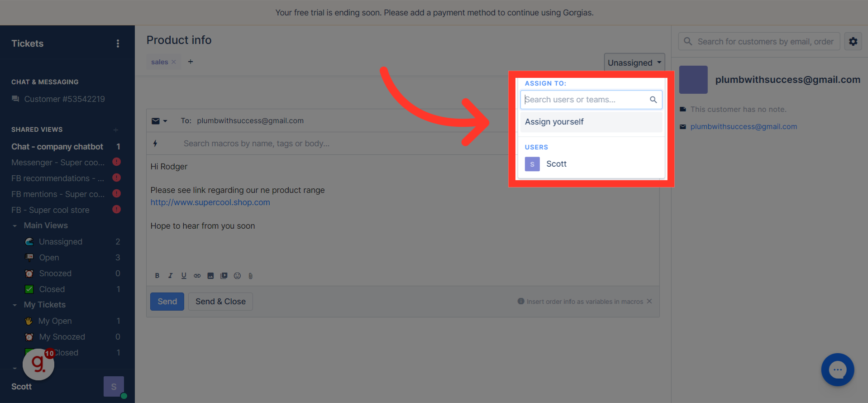Open the chat support bubble
Image resolution: width=868 pixels, height=403 pixels.
pos(838,369)
